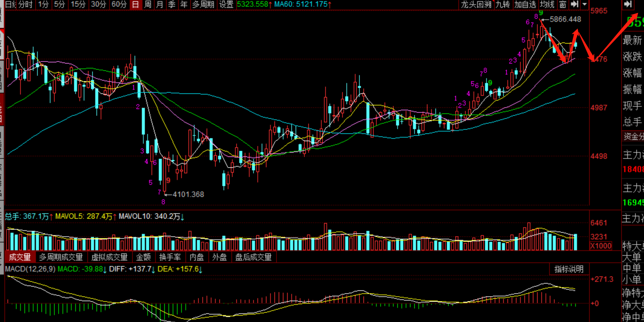The width and height of the screenshot is (644, 322).
Task: Click the 龙头回溯 button
Action: [x=476, y=4]
